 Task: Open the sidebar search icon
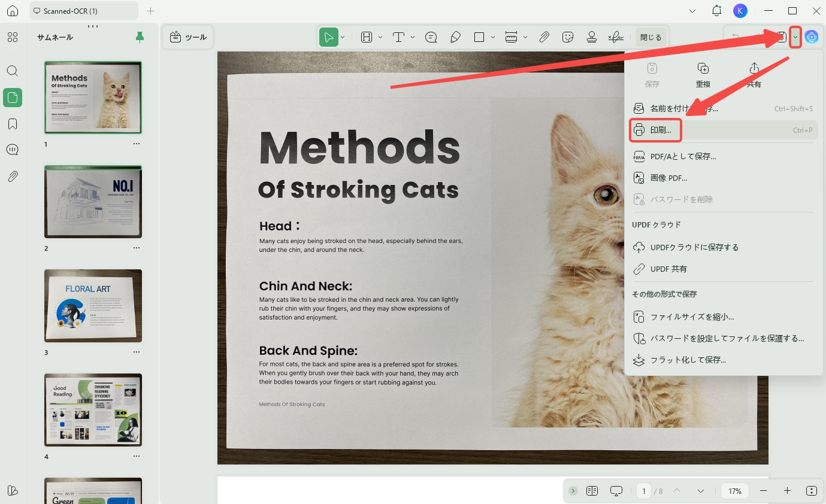click(x=13, y=71)
